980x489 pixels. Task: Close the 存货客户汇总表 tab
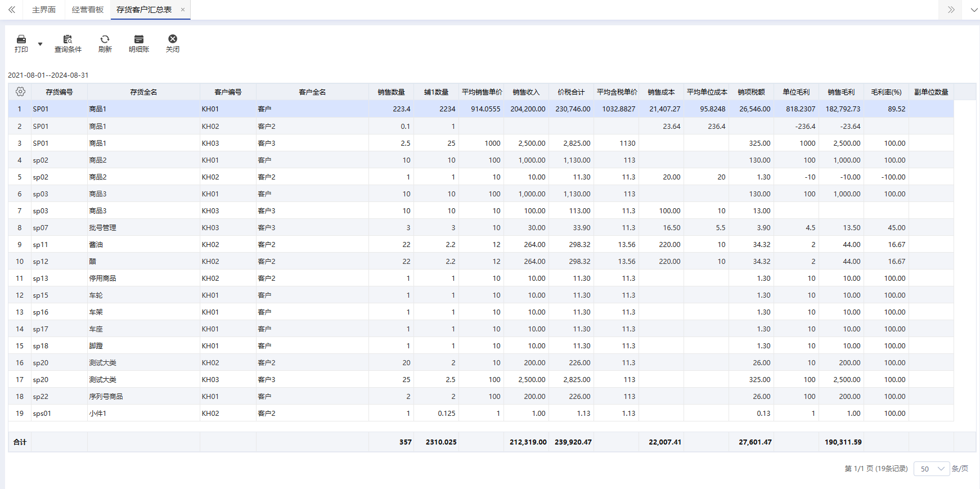tap(183, 10)
